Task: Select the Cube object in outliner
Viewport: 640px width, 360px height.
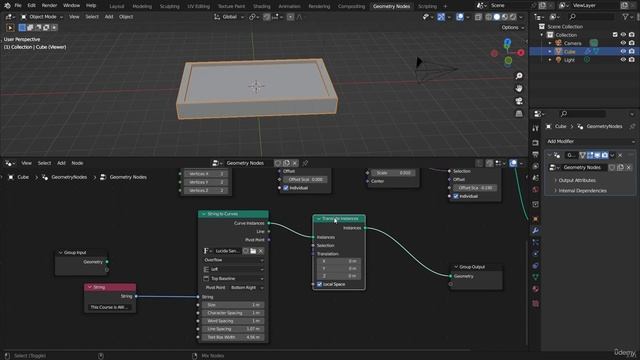Action: (570, 51)
